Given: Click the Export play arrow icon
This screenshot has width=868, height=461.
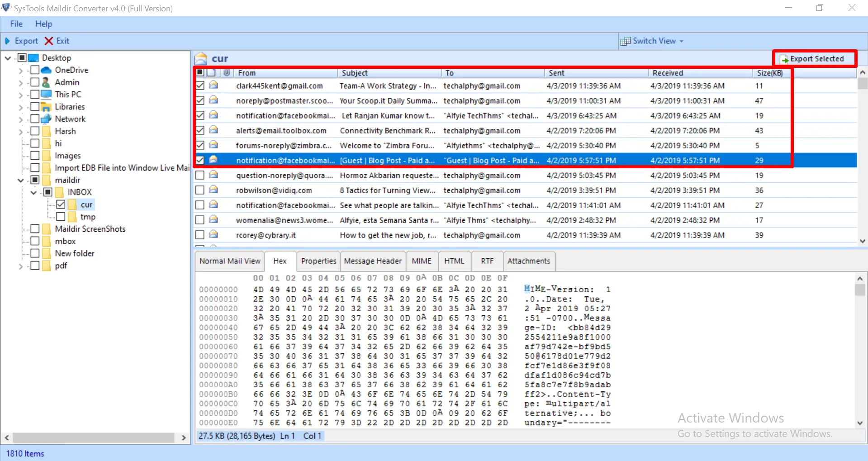Looking at the screenshot, I should [7, 41].
